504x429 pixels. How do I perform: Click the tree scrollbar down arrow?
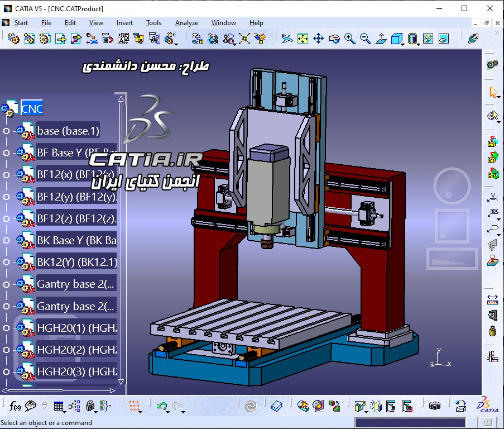pyautogui.click(x=121, y=382)
